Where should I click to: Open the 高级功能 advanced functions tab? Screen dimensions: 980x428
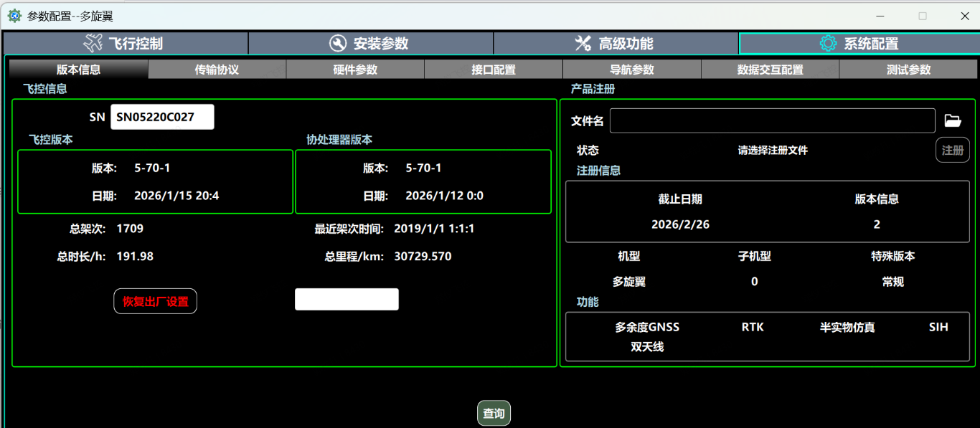click(616, 43)
